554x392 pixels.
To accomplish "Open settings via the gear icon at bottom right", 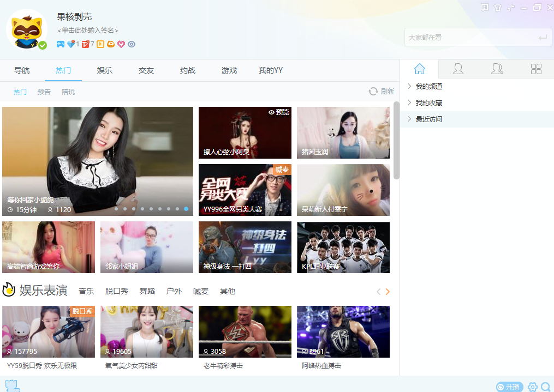I will tap(532, 386).
